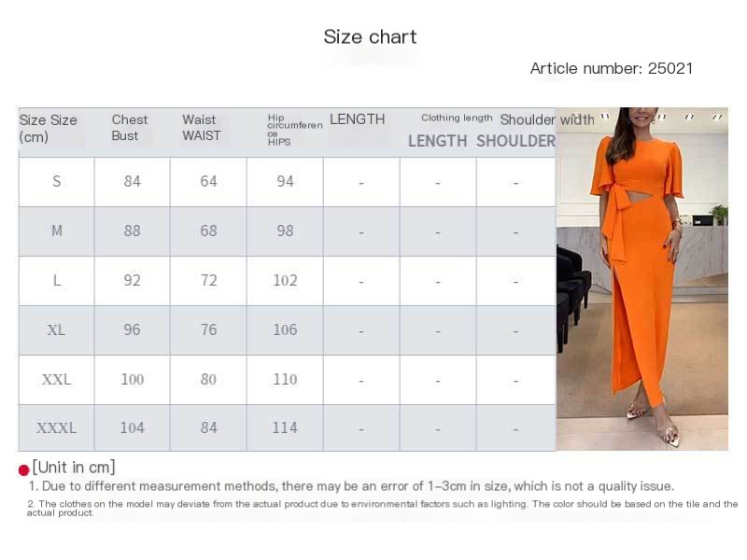Select the "Size Size (cm)" header cell
The height and width of the screenshot is (560, 747).
[x=49, y=128]
